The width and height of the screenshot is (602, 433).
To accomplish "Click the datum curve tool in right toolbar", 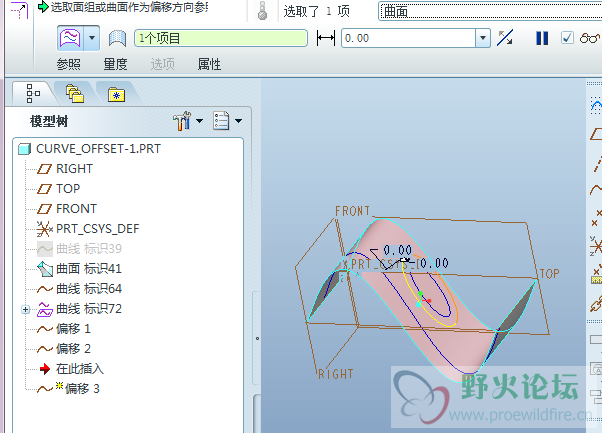I will [x=596, y=189].
